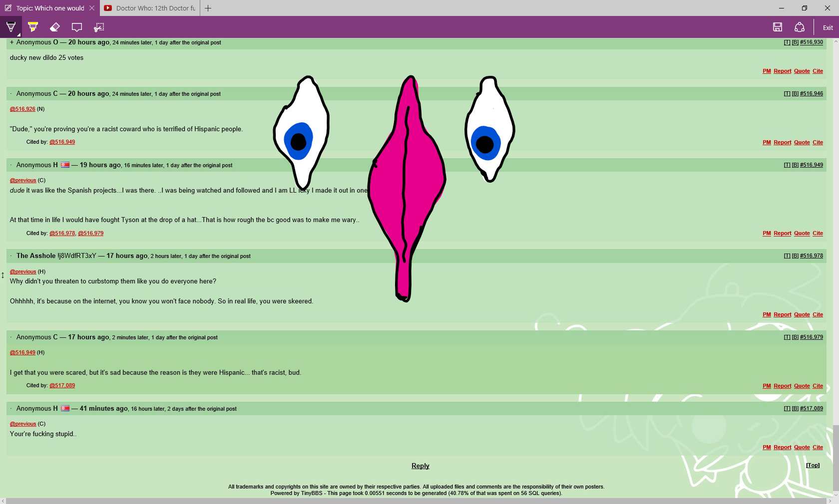Screen dimensions: 839x504
Task: Share the web note
Action: (x=800, y=27)
